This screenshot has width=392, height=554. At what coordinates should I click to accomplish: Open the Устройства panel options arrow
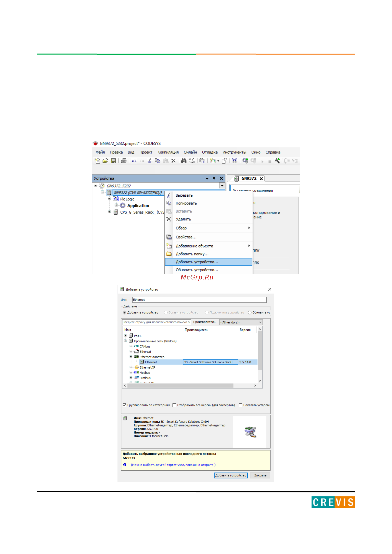coord(207,179)
